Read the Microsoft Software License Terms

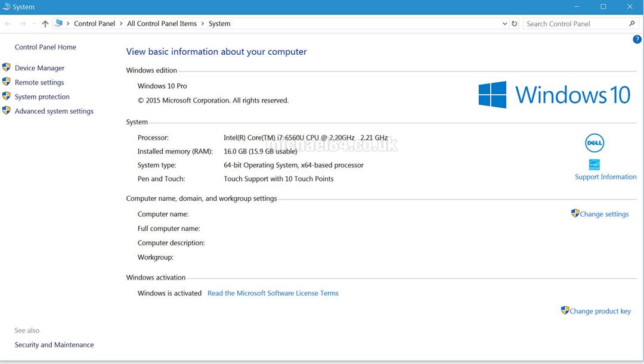pyautogui.click(x=273, y=293)
